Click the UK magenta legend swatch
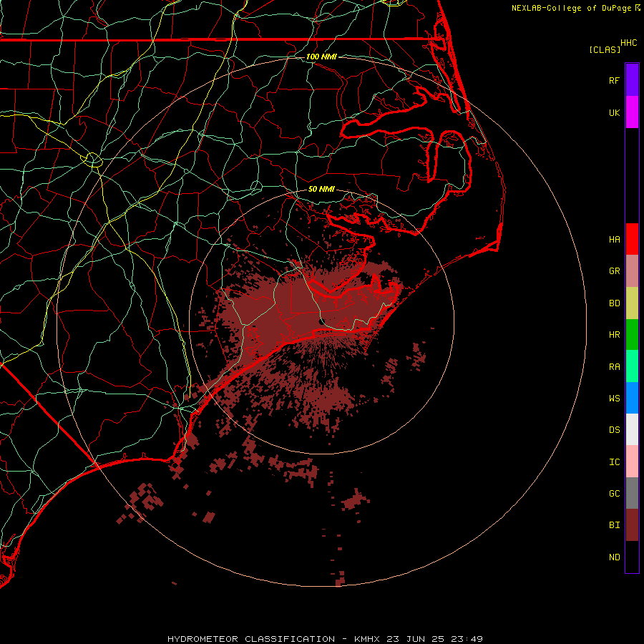 point(632,112)
